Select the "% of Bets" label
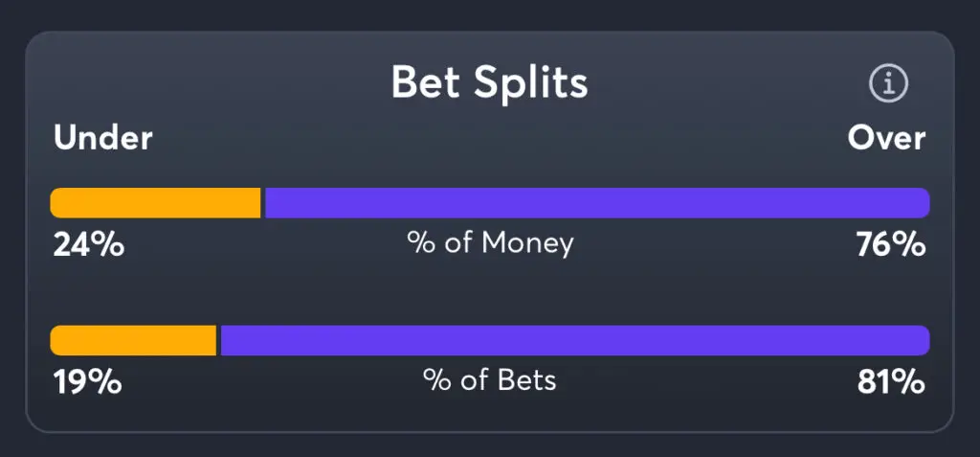980x457 pixels. point(490,380)
